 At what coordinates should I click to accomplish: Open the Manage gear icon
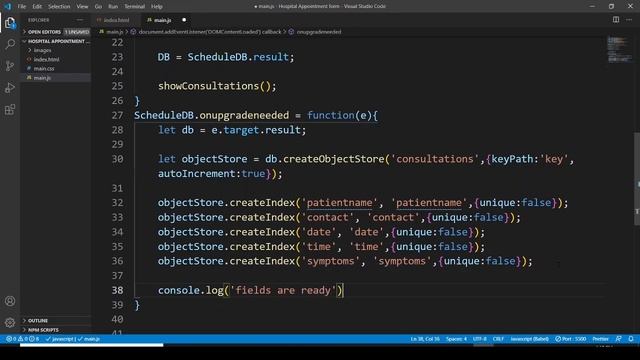click(x=10, y=323)
